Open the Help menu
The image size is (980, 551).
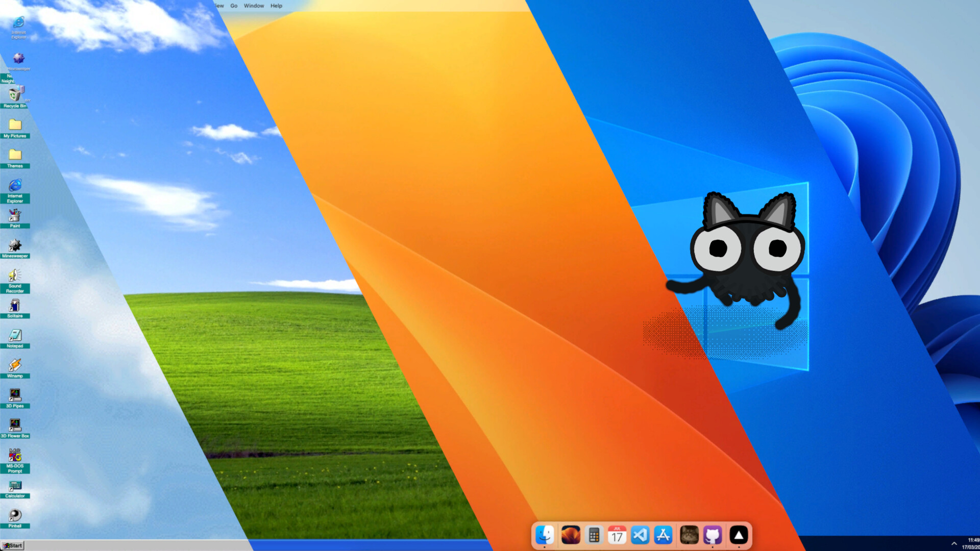click(276, 6)
